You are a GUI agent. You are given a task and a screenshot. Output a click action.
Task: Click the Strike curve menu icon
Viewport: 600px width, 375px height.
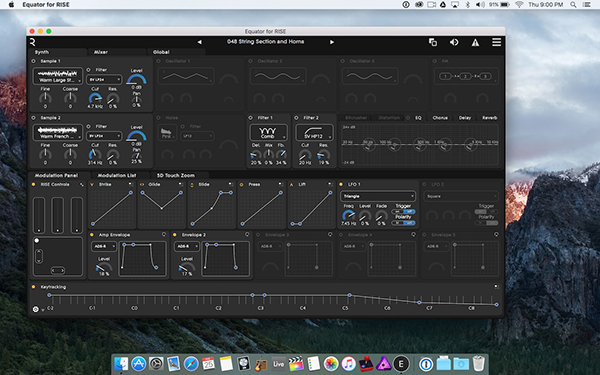[130, 184]
